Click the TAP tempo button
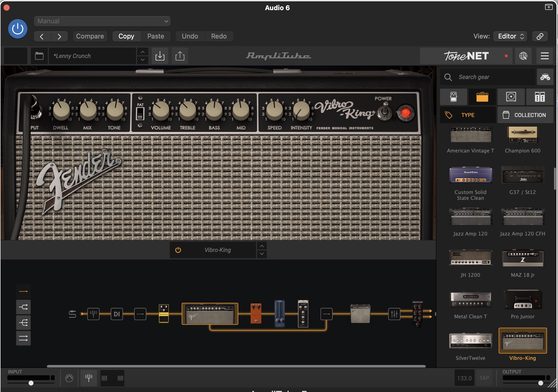Screen dimensions: 558x392 (x=484, y=378)
